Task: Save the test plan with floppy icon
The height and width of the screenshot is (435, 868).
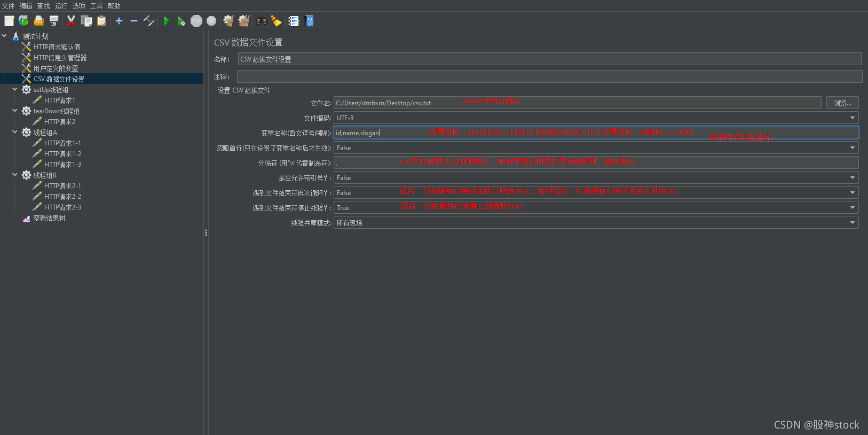Action: [54, 21]
